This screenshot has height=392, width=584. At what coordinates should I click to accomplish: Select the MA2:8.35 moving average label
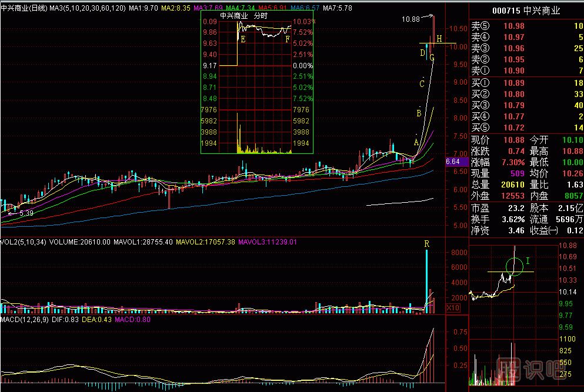(x=176, y=8)
